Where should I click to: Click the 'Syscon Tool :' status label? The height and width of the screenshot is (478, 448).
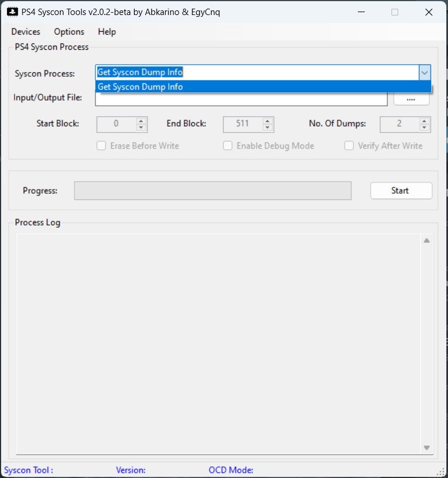tap(29, 470)
